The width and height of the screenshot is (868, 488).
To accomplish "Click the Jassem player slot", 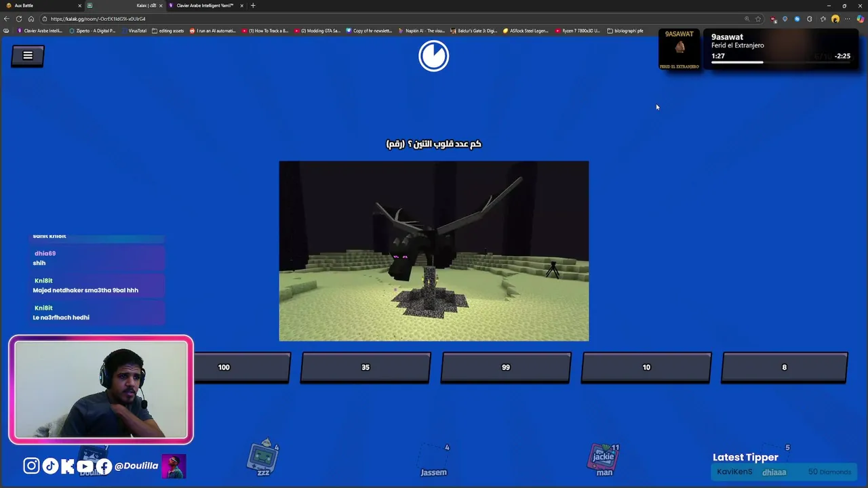I will click(x=434, y=460).
